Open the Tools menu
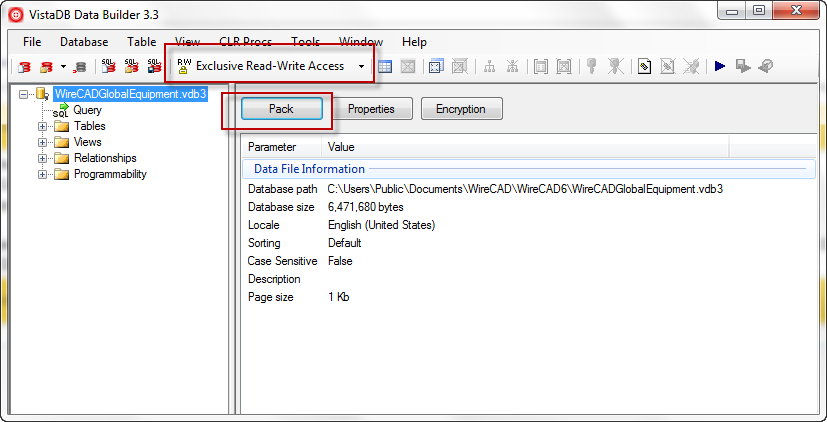Image resolution: width=827 pixels, height=422 pixels. click(305, 42)
